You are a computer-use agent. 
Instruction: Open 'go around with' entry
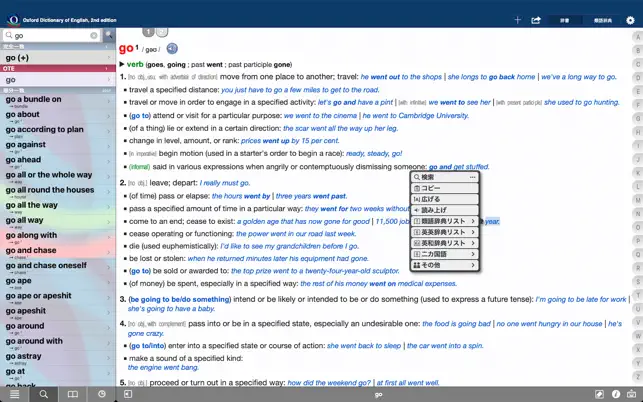click(57, 343)
